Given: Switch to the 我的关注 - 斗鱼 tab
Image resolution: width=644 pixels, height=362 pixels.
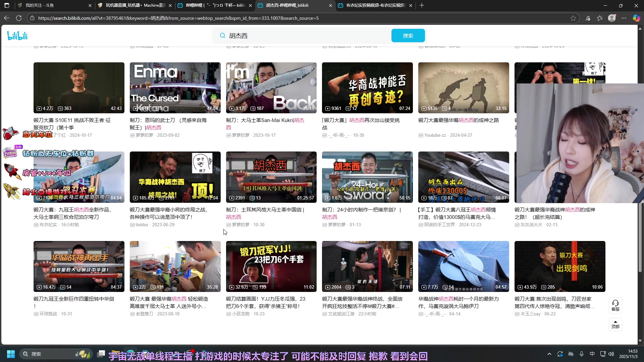Looking at the screenshot, I should click(50, 5).
